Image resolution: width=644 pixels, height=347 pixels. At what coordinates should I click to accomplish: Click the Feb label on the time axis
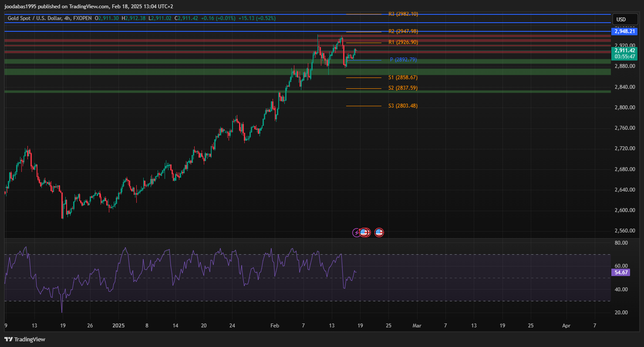coord(275,325)
